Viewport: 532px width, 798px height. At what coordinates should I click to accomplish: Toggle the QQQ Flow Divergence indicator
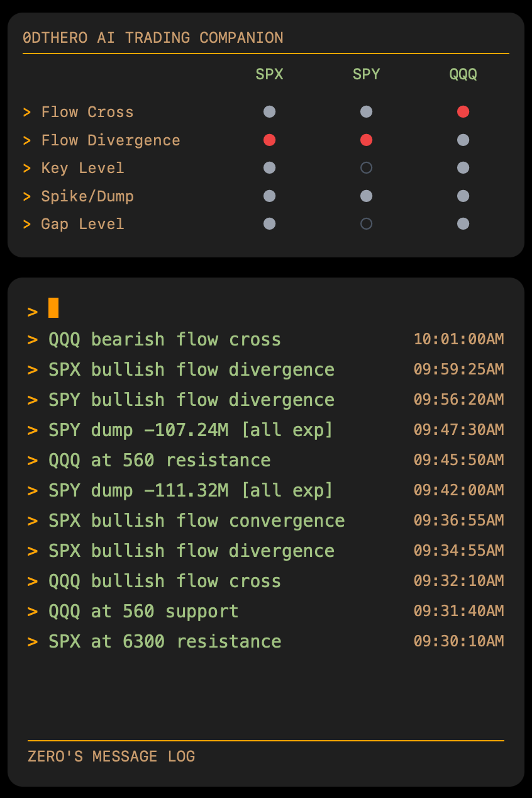pos(463,140)
